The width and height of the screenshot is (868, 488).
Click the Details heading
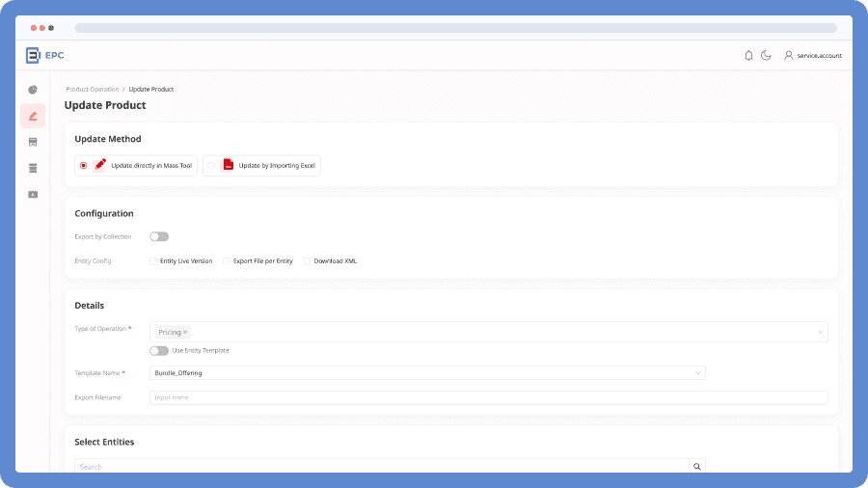89,306
